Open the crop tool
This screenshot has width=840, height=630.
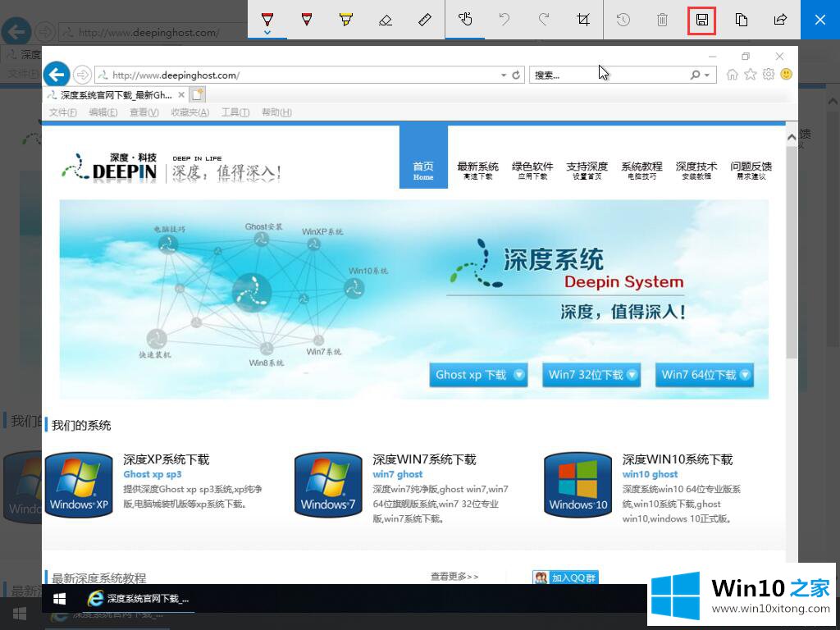[583, 20]
